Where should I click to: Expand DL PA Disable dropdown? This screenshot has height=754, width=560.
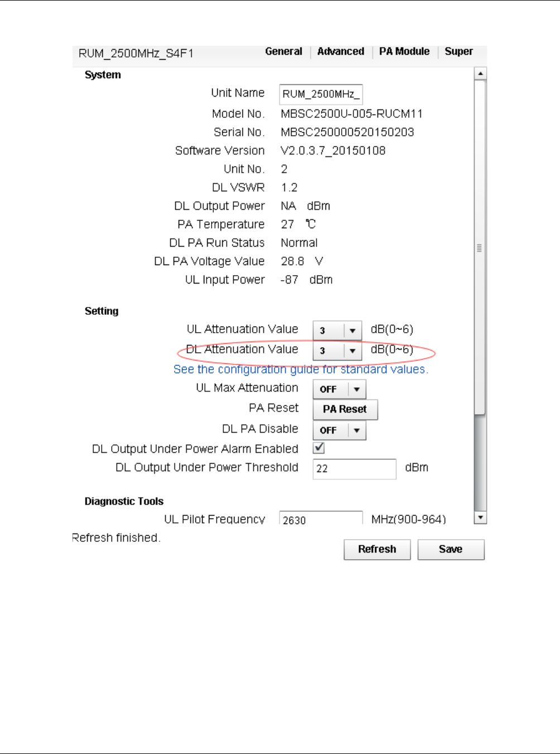tap(339, 430)
